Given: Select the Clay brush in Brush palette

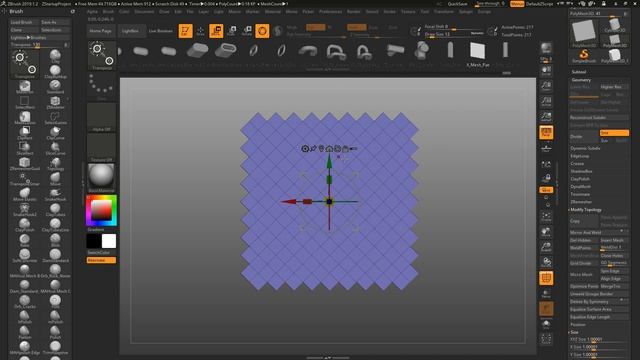Looking at the screenshot, I should tap(55, 56).
